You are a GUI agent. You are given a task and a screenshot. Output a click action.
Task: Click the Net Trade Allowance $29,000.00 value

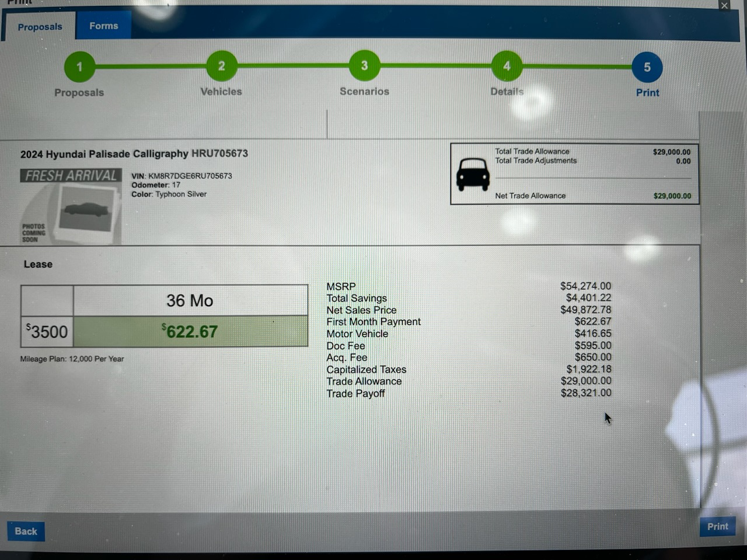(x=672, y=196)
